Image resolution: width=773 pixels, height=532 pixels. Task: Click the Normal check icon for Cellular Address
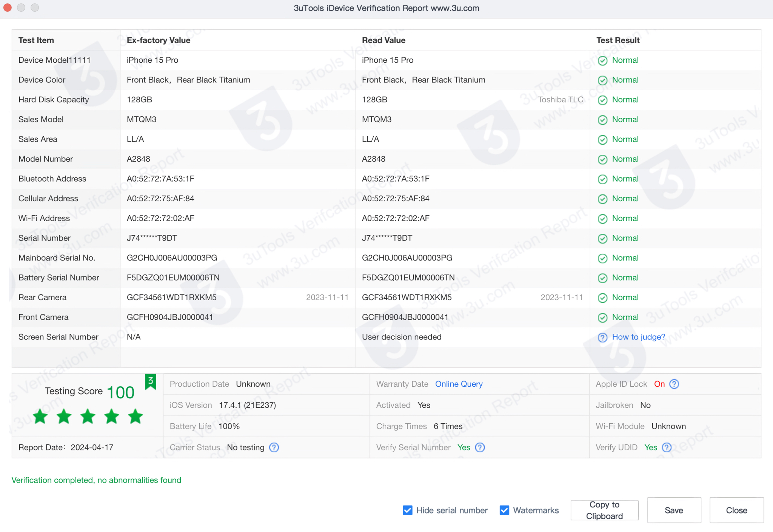[602, 199]
